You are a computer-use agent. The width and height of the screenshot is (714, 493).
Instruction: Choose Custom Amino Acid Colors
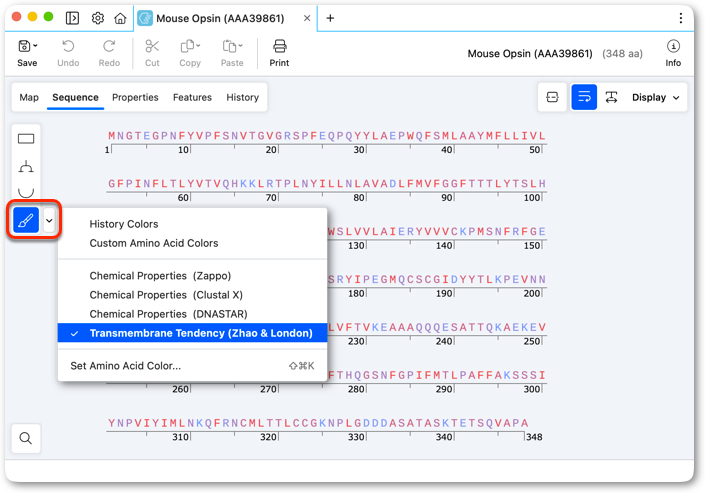[192, 243]
